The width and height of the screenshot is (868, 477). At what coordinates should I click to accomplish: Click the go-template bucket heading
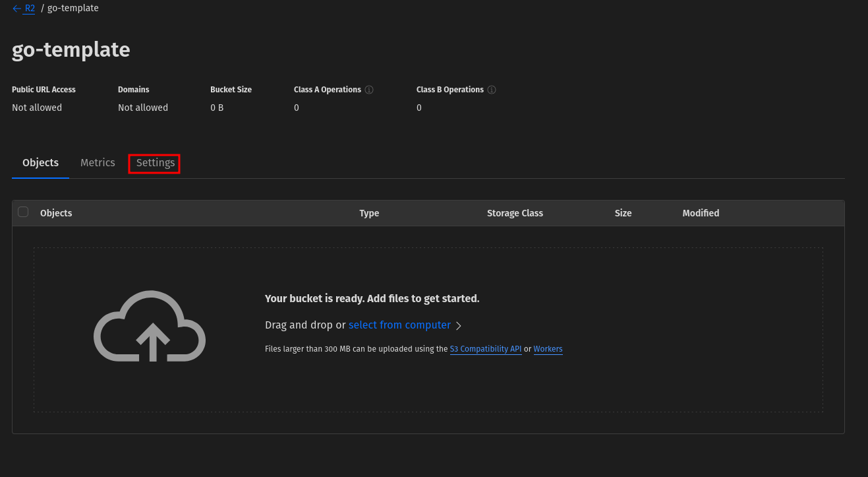pyautogui.click(x=71, y=50)
